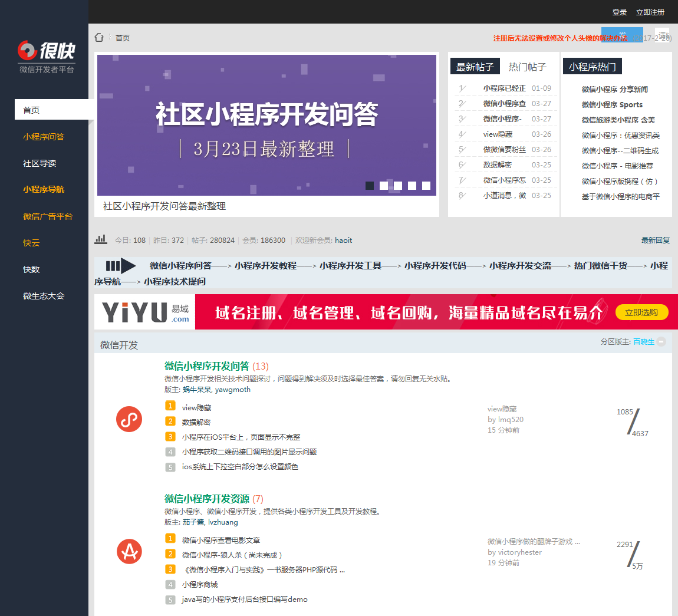Screen dimensions: 678x616
Task: Open thread 小程序获取二维码接口调用的图片显示问题
Action: click(x=249, y=452)
